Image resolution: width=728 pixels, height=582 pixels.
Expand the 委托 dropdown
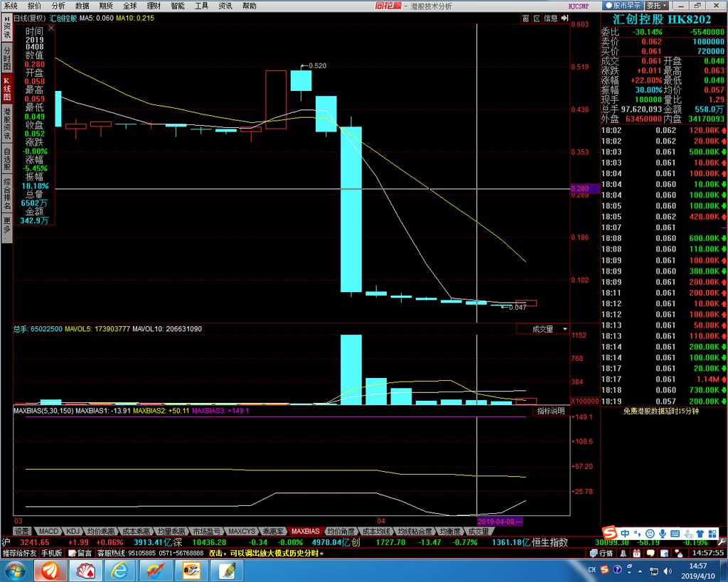tap(656, 6)
